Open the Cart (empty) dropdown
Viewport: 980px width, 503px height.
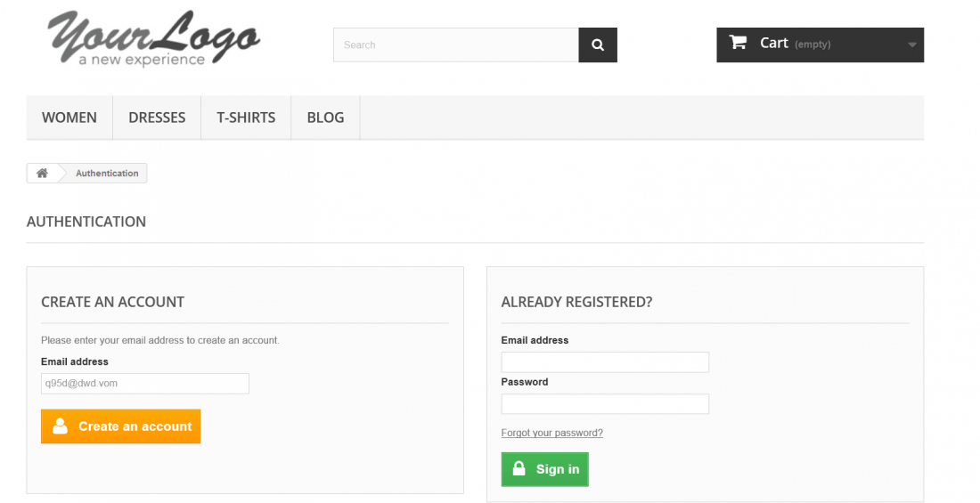pyautogui.click(x=820, y=45)
